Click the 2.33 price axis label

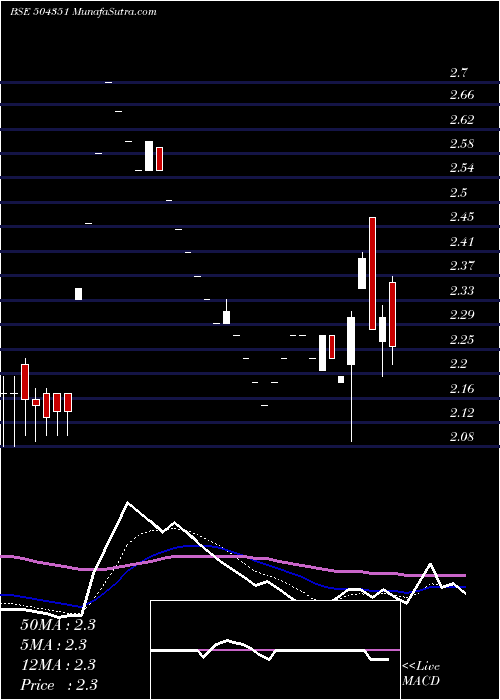[462, 291]
